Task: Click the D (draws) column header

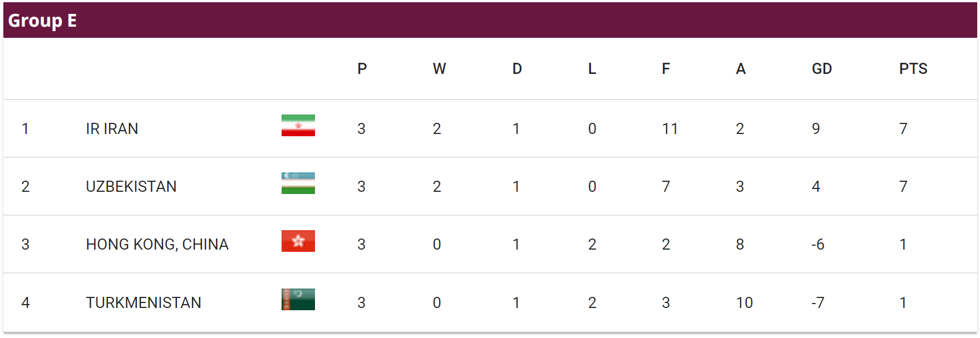Action: pos(517,69)
